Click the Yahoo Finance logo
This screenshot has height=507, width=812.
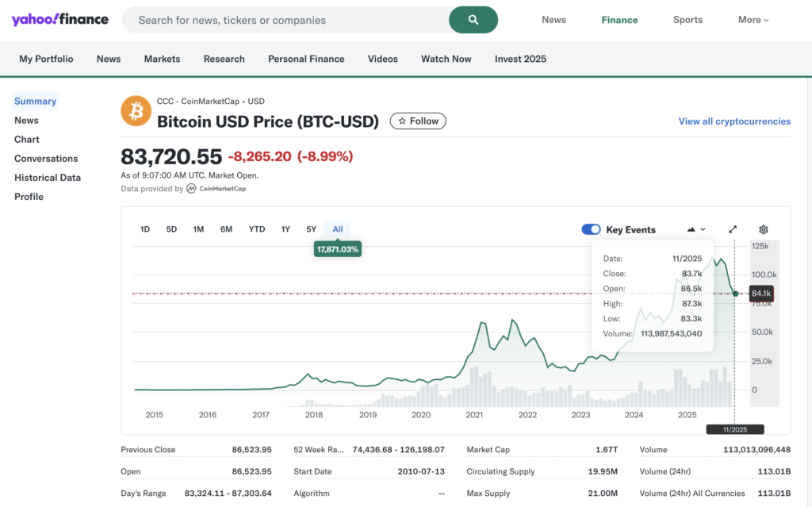(x=60, y=20)
